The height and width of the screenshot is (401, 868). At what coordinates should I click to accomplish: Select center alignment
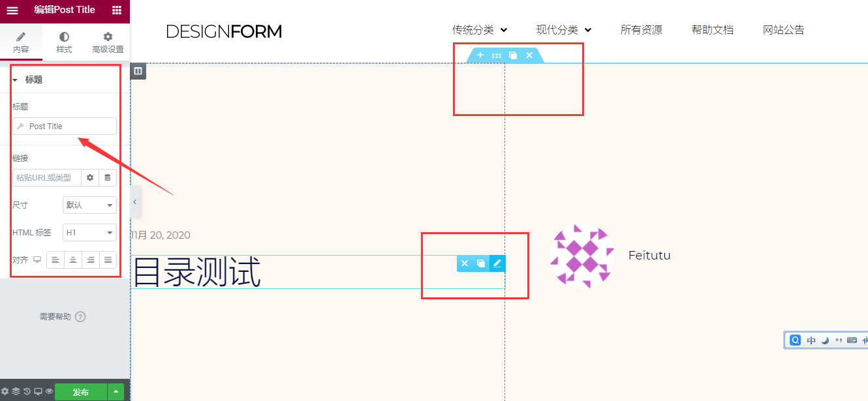pyautogui.click(x=73, y=260)
